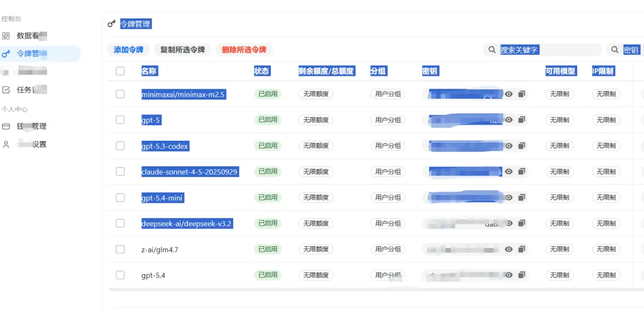Image resolution: width=644 pixels, height=310 pixels.
Task: Click the 可用模型 column header
Action: tap(561, 71)
